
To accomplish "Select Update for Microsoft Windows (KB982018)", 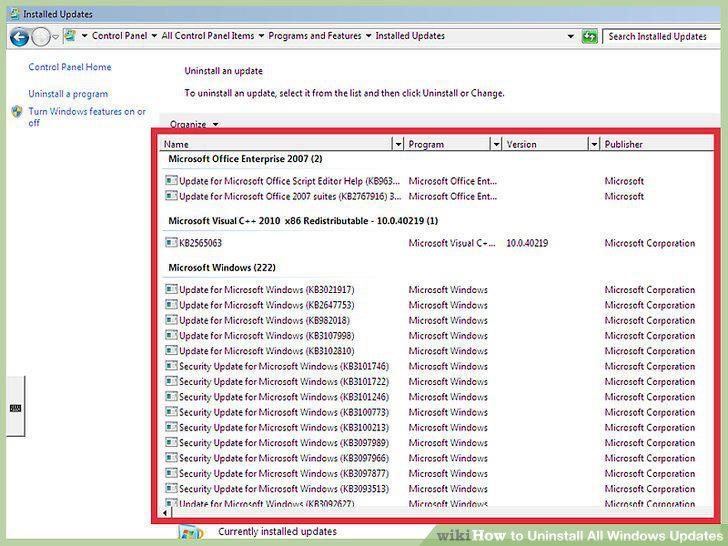I will pyautogui.click(x=264, y=320).
